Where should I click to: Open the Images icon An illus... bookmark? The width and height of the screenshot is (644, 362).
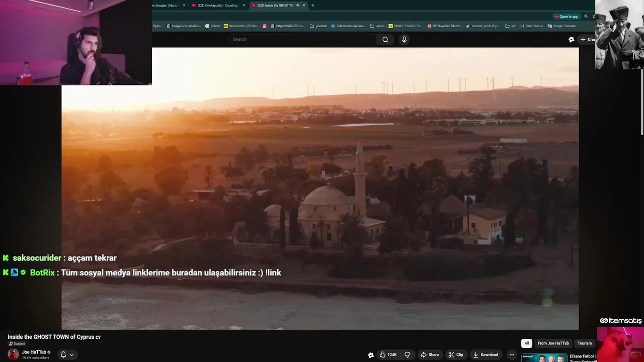point(183,26)
